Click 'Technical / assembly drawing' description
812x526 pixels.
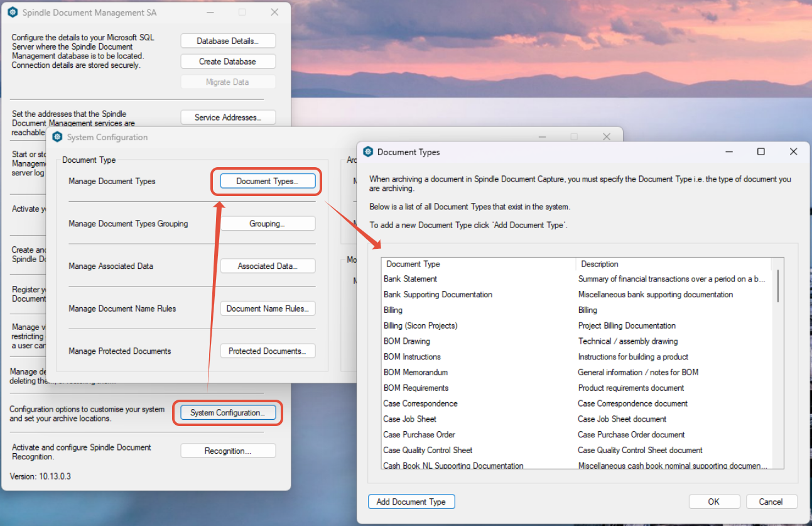point(628,341)
